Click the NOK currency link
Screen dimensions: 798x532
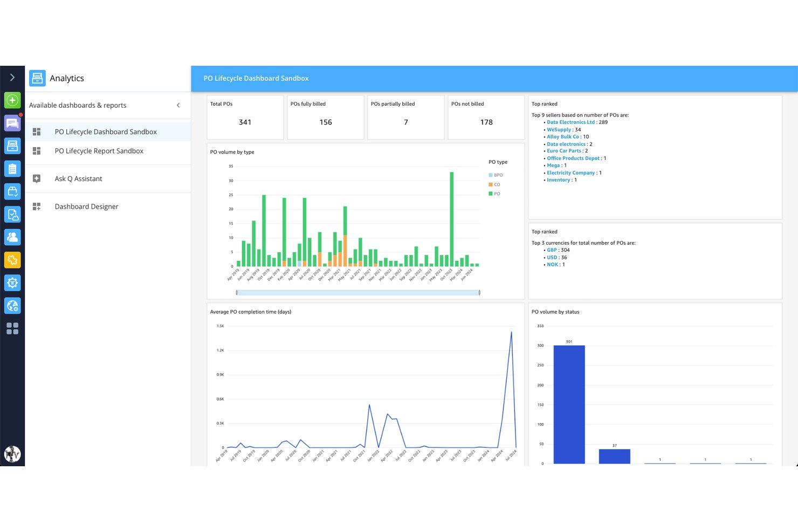[x=552, y=265]
